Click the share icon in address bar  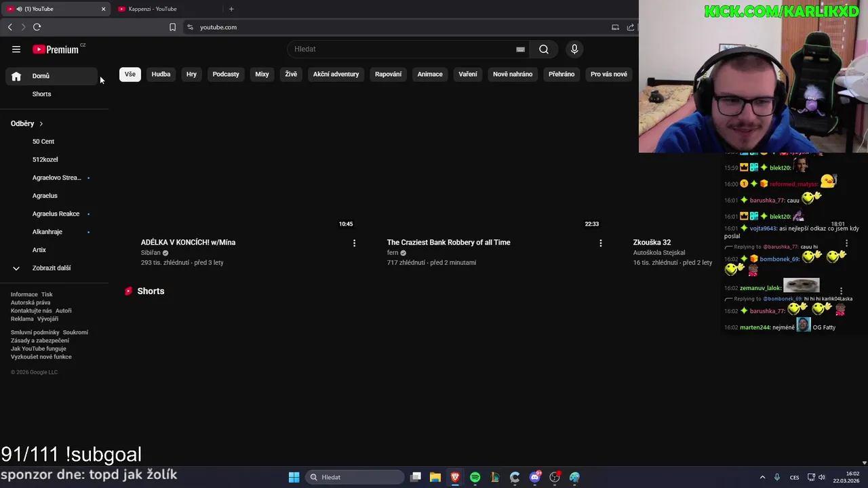pyautogui.click(x=631, y=27)
